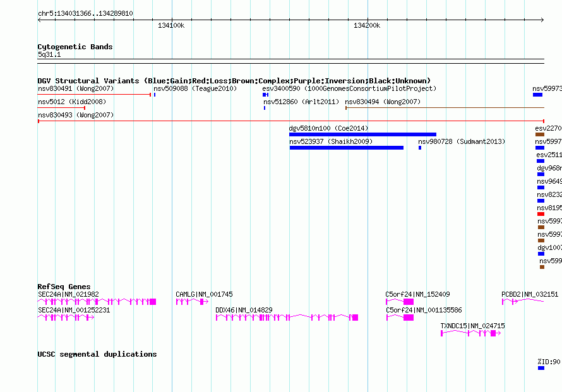Click the chr5:134031366..134289810 region label
562x392 pixels.
tap(85, 13)
